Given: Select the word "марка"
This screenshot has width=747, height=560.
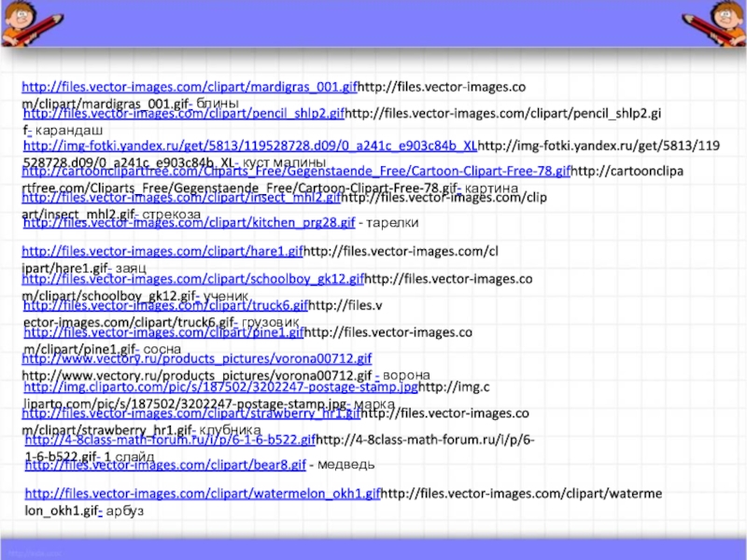Looking at the screenshot, I should 374,404.
